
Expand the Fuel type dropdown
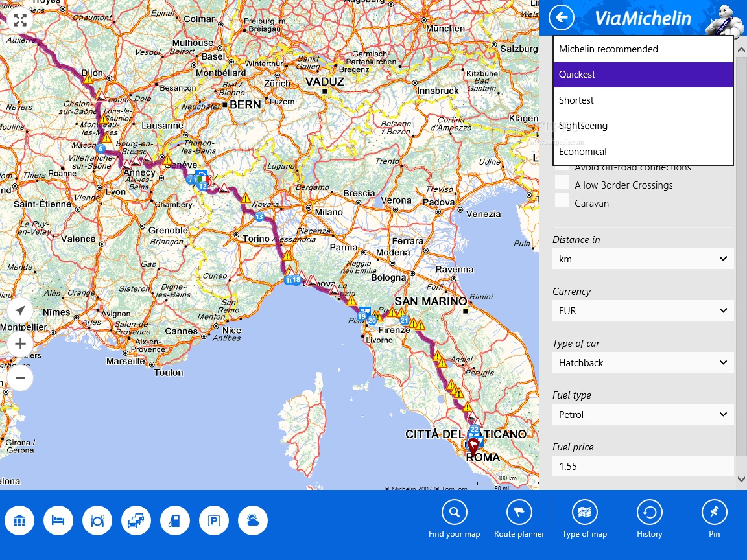click(x=643, y=415)
